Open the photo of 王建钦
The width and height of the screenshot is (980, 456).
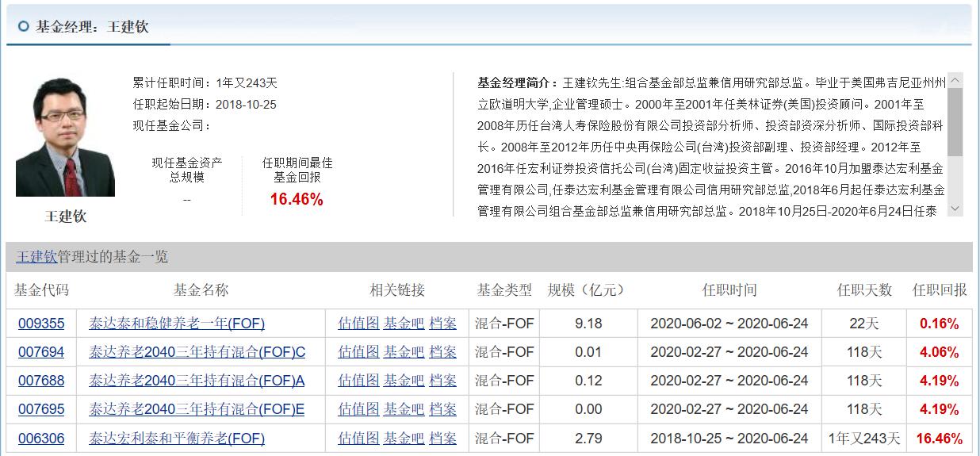click(x=66, y=136)
